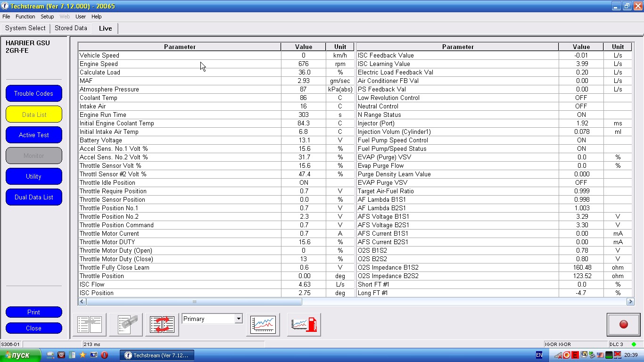Open the Function menu
Viewport: 644px width, 362px height.
coord(25,16)
